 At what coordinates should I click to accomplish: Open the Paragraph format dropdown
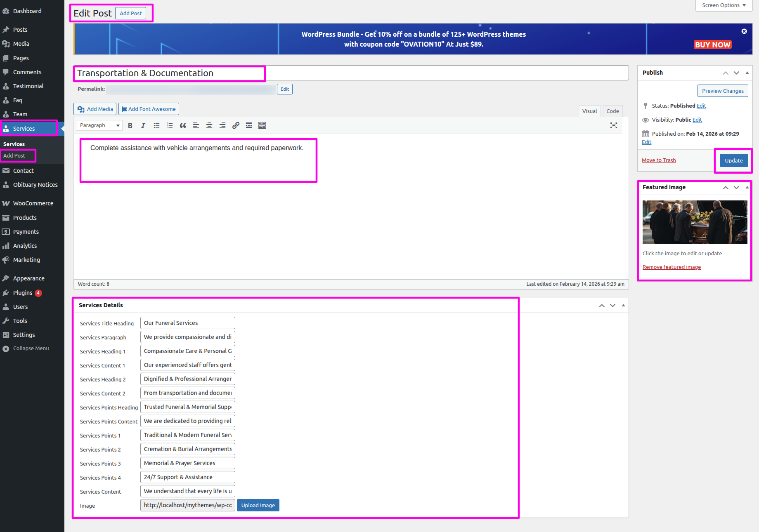click(99, 125)
